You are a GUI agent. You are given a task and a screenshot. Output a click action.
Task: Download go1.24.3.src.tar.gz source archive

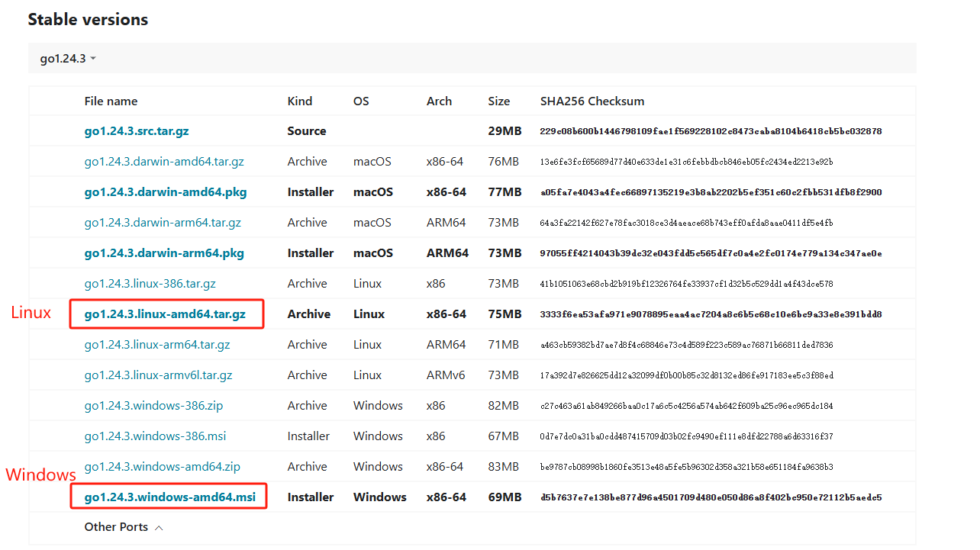point(137,131)
